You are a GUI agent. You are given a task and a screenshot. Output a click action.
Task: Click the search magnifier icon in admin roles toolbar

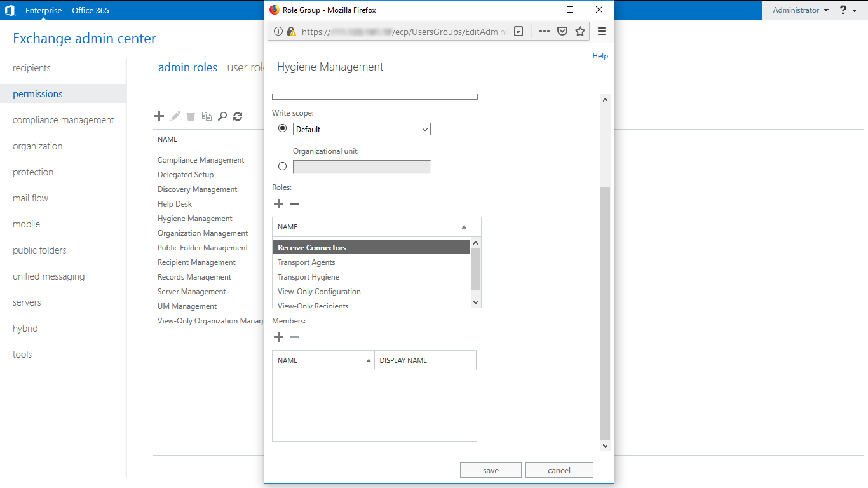point(222,116)
